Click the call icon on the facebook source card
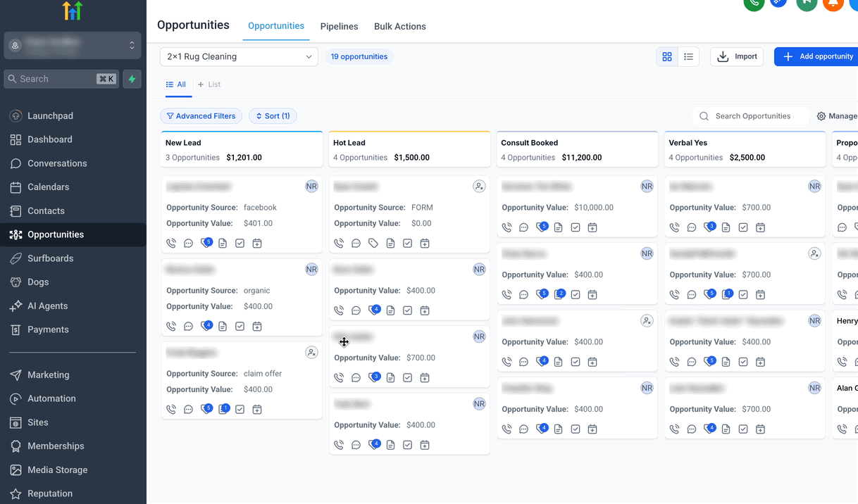Viewport: 858px width, 504px height. point(171,244)
